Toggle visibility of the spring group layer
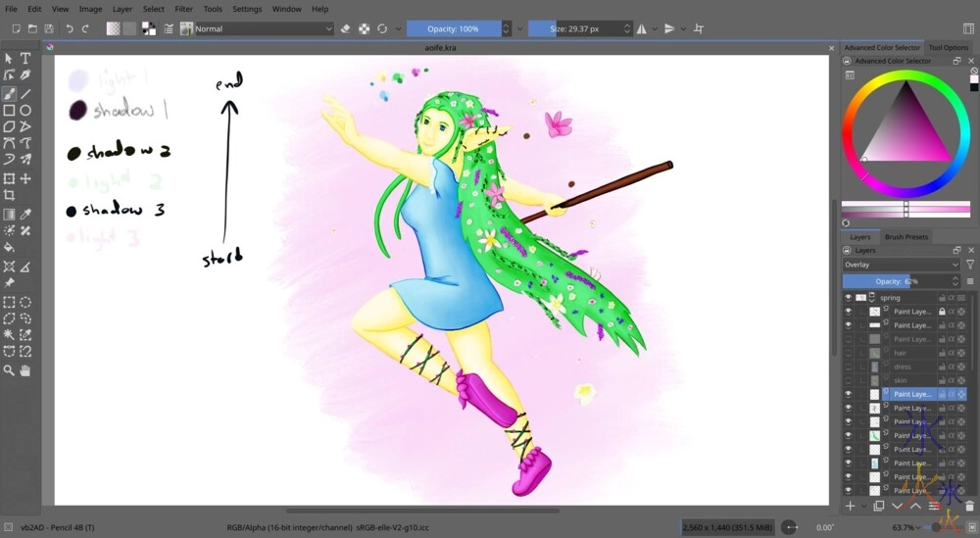This screenshot has width=980, height=538. click(849, 297)
